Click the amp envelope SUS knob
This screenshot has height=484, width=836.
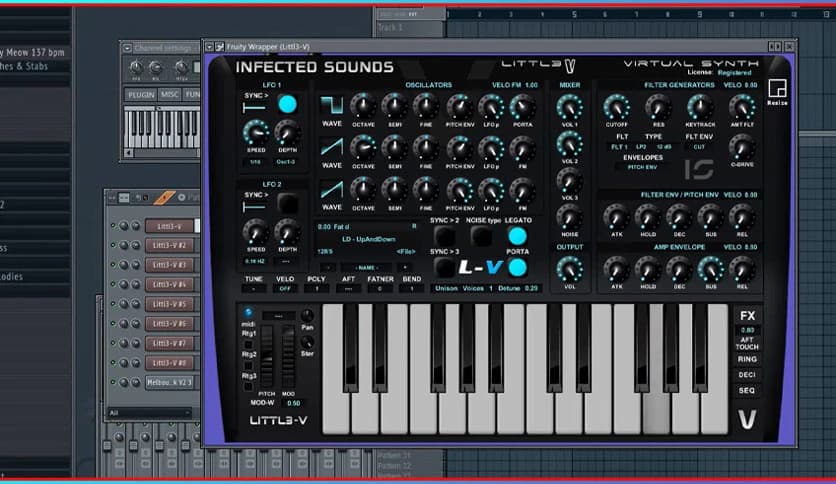[711, 269]
